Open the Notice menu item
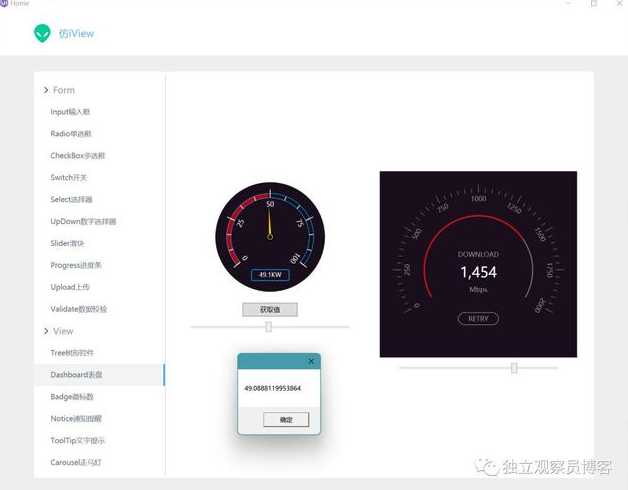 pyautogui.click(x=76, y=418)
